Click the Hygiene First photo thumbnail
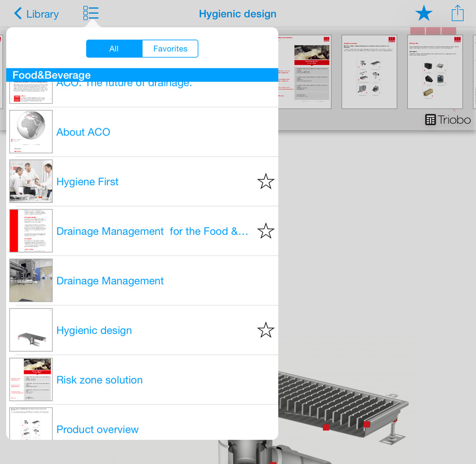Viewport: 476px width, 464px height. pyautogui.click(x=31, y=182)
